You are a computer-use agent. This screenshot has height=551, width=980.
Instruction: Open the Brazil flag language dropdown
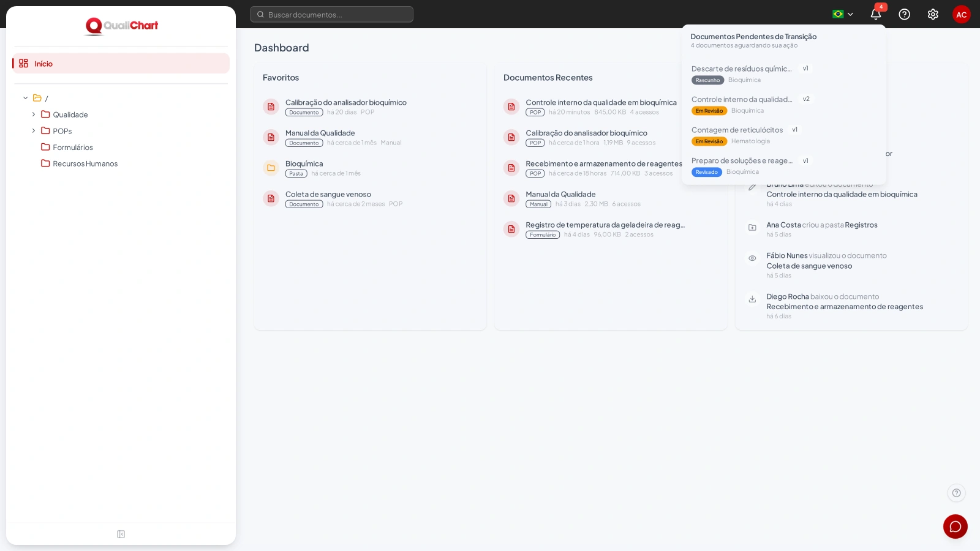843,14
